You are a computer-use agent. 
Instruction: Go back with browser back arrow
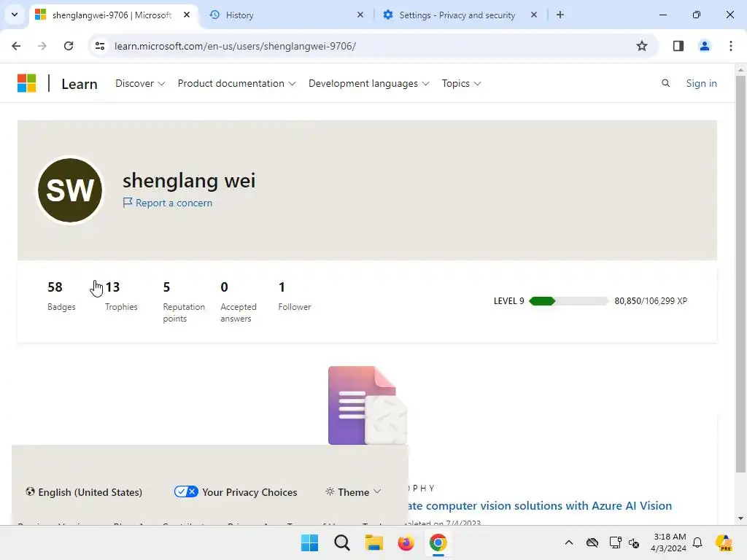coord(16,46)
